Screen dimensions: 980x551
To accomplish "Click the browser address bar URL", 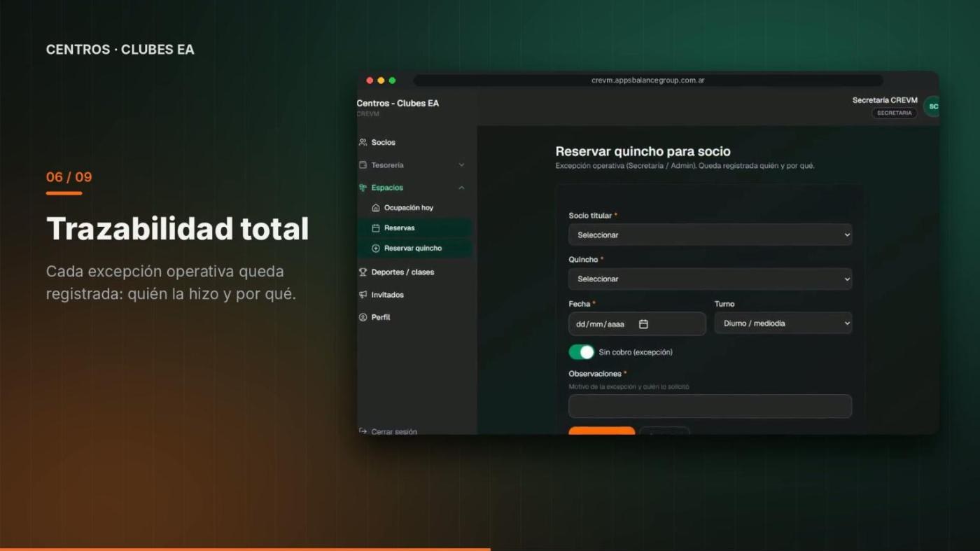I will point(647,81).
